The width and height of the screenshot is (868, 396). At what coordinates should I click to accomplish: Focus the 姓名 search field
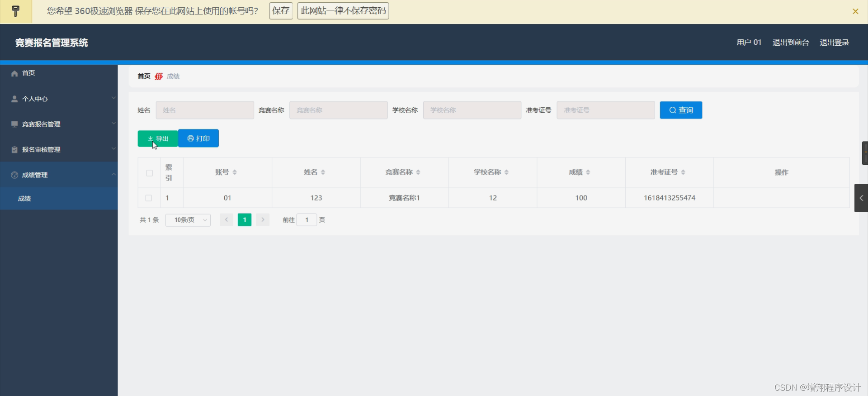point(205,110)
